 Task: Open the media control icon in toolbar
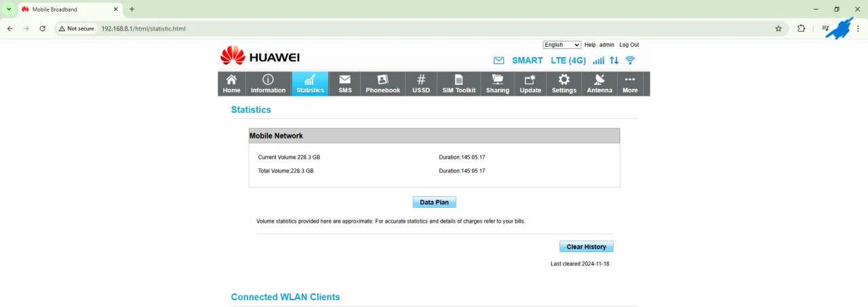(x=825, y=29)
